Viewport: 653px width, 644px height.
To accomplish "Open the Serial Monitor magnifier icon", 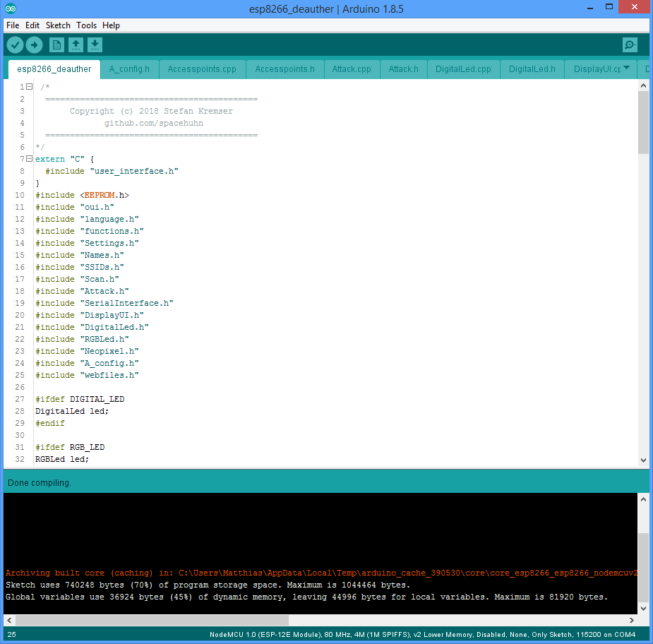I will pos(629,44).
